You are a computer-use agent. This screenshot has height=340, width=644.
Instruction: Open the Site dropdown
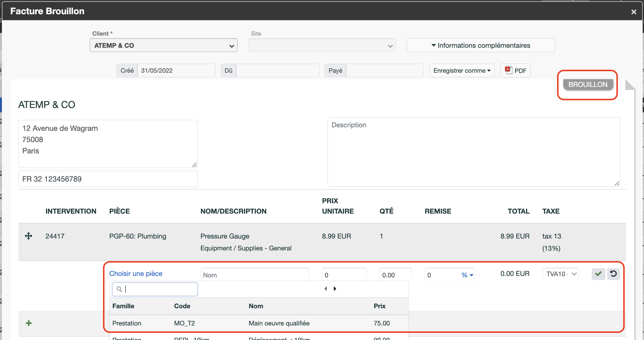[x=322, y=45]
